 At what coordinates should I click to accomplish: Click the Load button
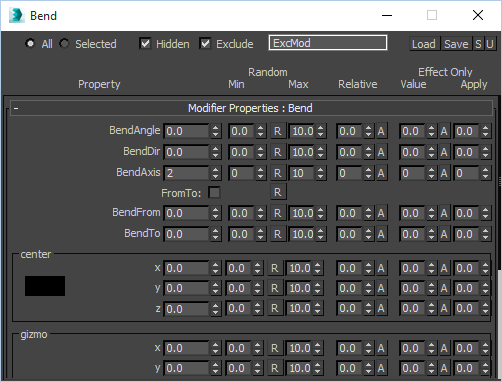(424, 44)
